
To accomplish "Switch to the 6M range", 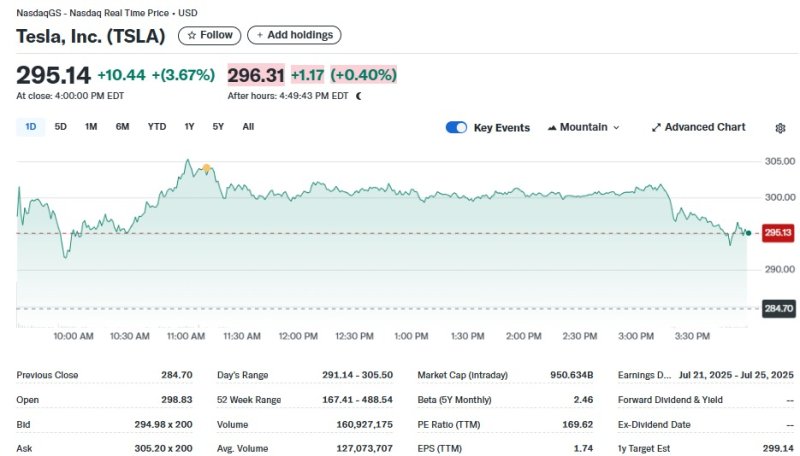I will click(122, 127).
